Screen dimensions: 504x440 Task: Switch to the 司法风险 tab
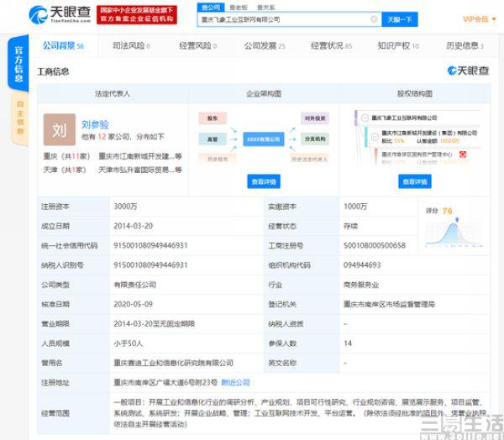click(131, 45)
